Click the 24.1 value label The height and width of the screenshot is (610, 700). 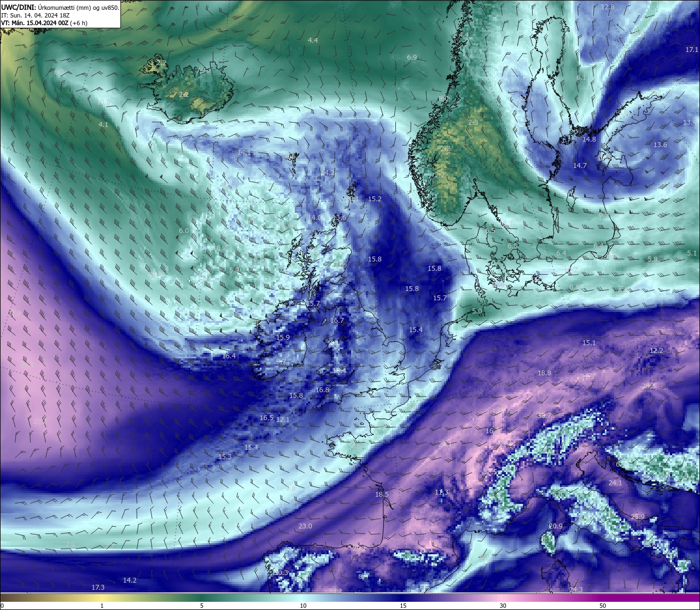[x=615, y=483]
